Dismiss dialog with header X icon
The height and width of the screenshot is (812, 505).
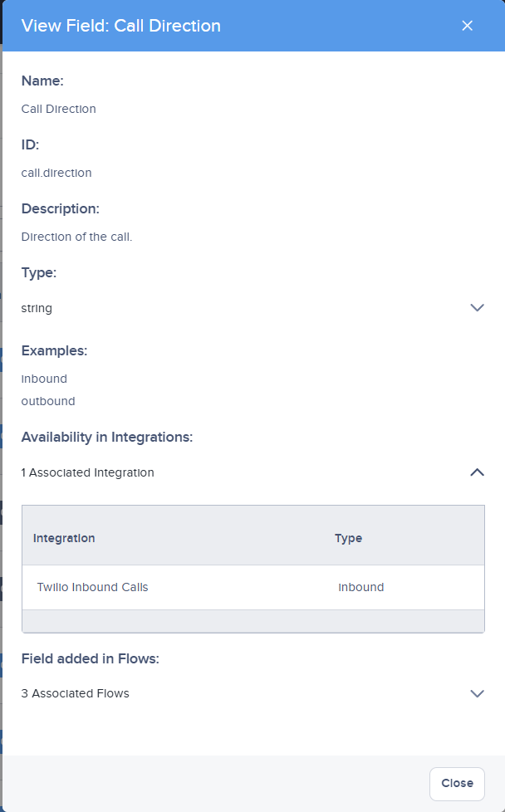pyautogui.click(x=467, y=26)
